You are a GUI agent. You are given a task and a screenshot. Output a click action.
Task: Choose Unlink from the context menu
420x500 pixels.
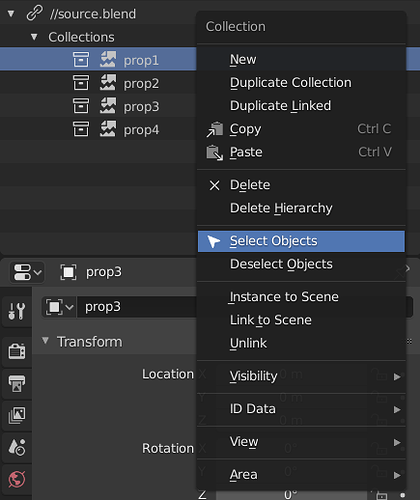(301, 343)
